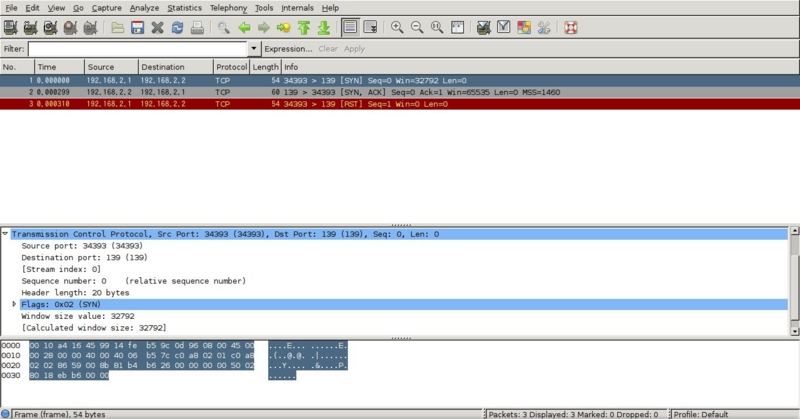Open the capture options icon
This screenshot has height=419, width=800.
[x=31, y=28]
